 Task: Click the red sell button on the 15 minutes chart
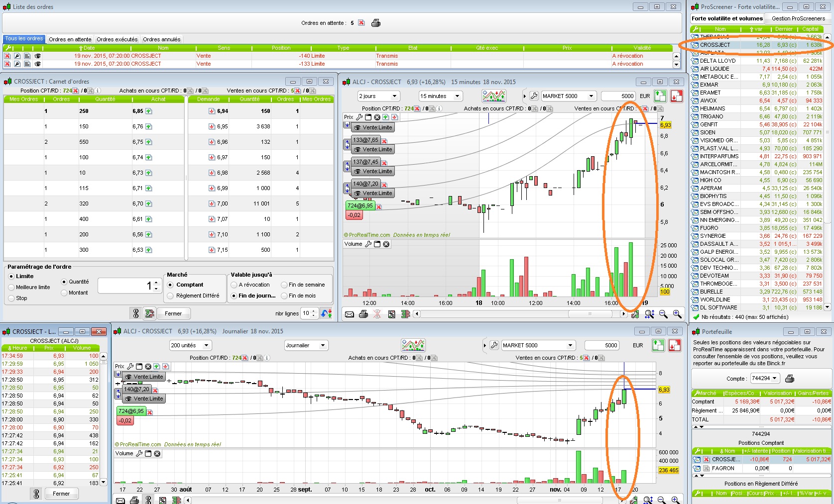click(x=677, y=96)
